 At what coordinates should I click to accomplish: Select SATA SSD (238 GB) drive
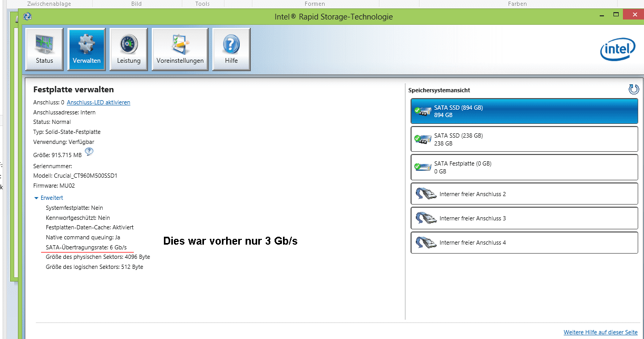524,139
